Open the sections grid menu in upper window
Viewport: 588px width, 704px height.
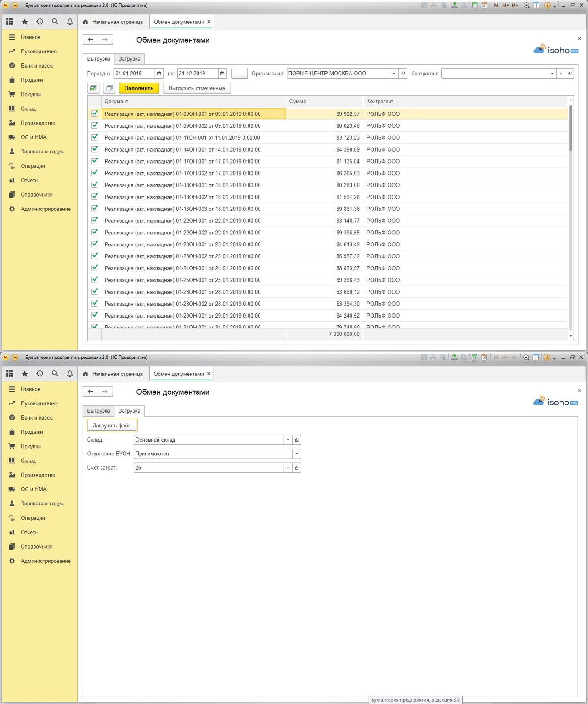(10, 22)
